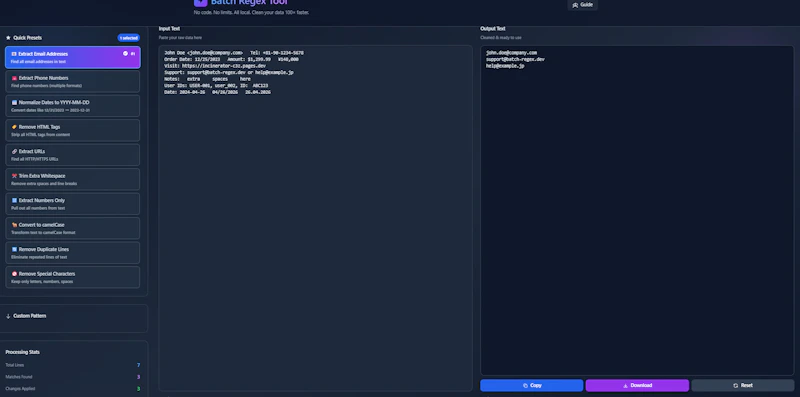Click the phone icon on Extract Phone Numbers

click(x=14, y=78)
